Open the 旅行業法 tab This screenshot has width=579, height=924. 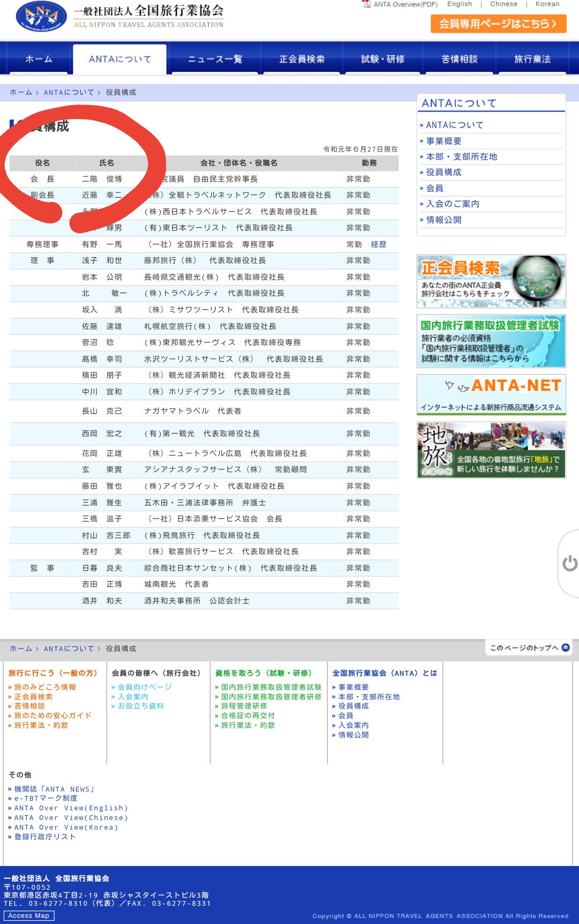pos(532,59)
